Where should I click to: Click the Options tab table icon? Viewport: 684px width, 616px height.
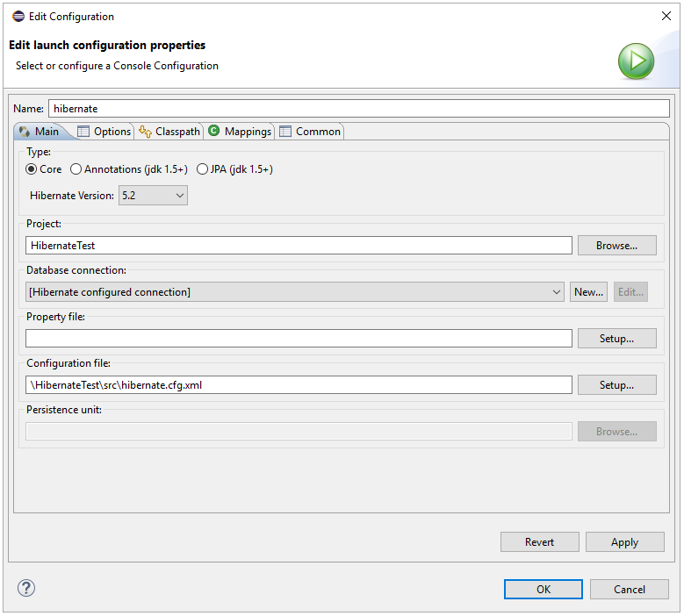[83, 132]
